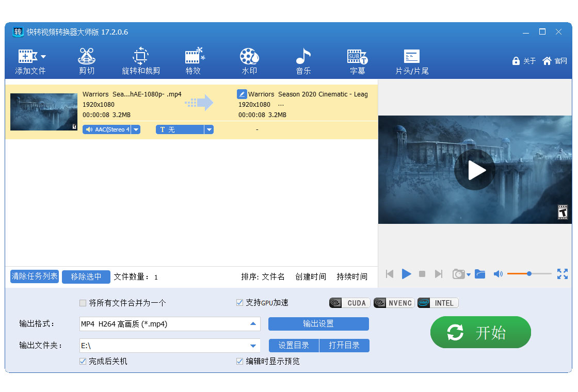Click 移除选中 button
Screen dimensions: 578x392
(86, 276)
